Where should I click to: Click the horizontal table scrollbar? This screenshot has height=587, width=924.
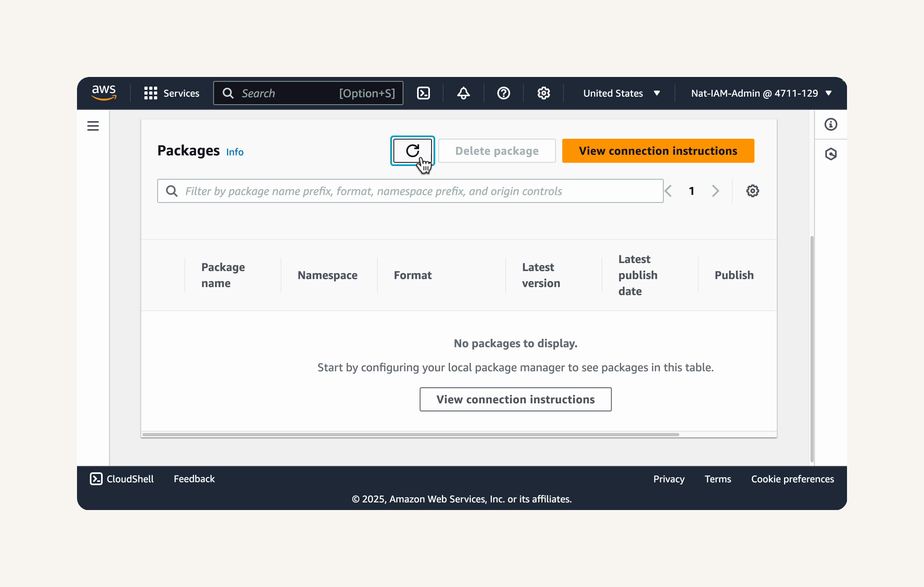click(411, 435)
